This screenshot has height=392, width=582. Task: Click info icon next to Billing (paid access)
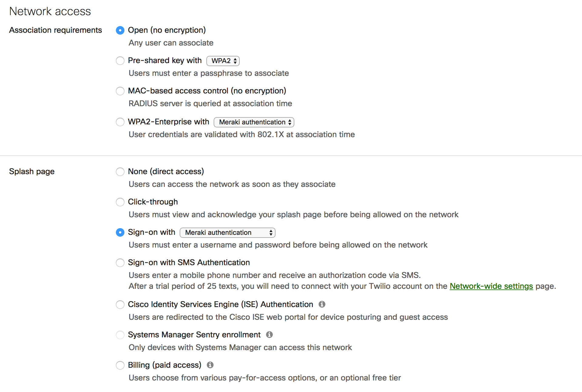[210, 365]
